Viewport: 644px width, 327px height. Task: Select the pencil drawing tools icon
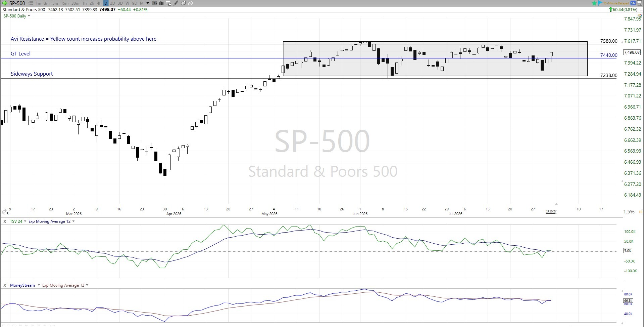(x=176, y=3)
